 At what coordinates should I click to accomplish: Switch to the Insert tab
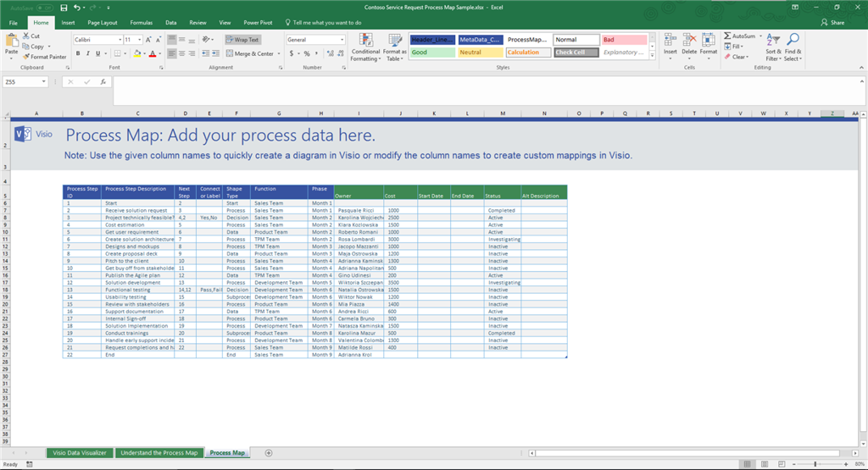[68, 23]
